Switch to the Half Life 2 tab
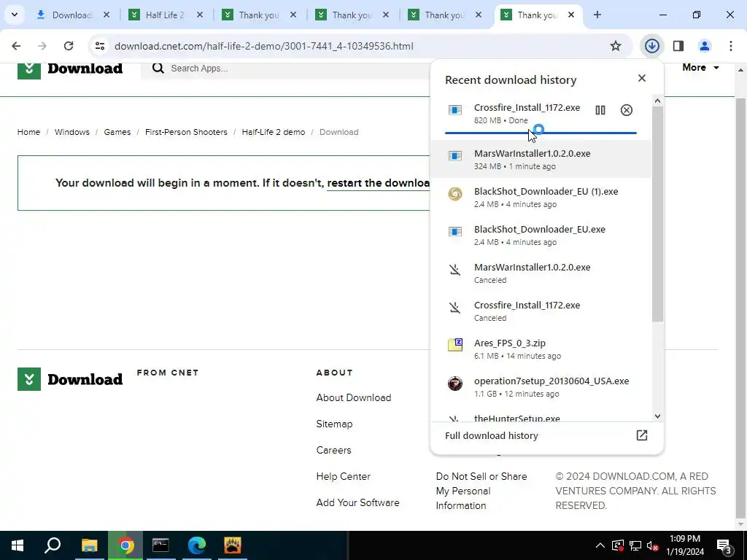The height and width of the screenshot is (560, 747). coord(165,15)
